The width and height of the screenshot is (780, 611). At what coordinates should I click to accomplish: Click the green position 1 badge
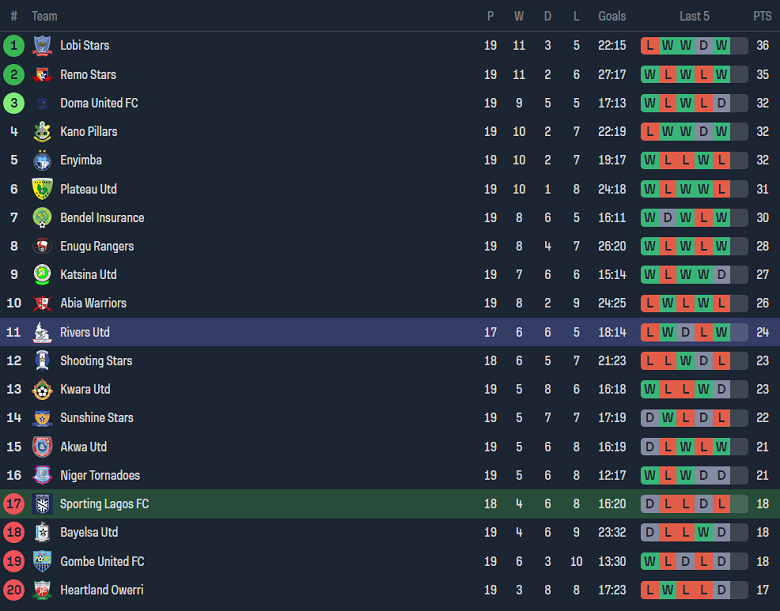[14, 45]
